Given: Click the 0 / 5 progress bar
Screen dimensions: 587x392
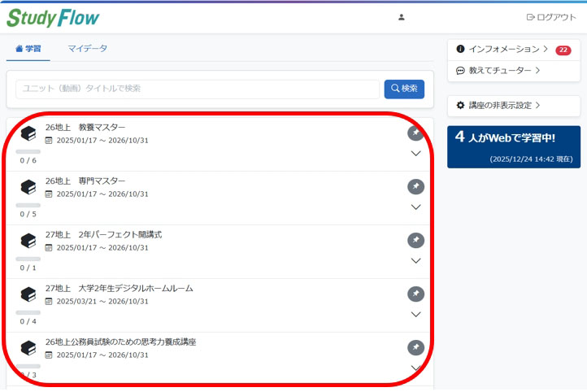Looking at the screenshot, I should 28,205.
